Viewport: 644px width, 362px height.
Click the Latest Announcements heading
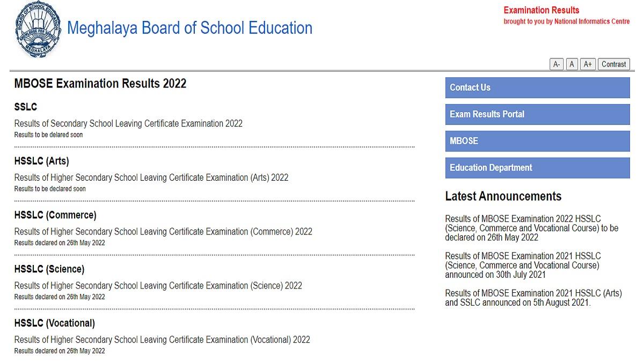(x=502, y=196)
